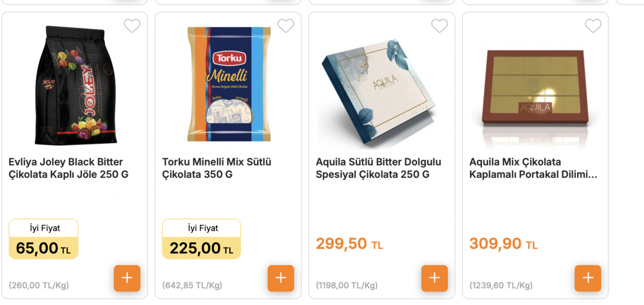Click the 225,00 TL İyi Fiyat badge
This screenshot has width=644, height=305.
point(201,239)
